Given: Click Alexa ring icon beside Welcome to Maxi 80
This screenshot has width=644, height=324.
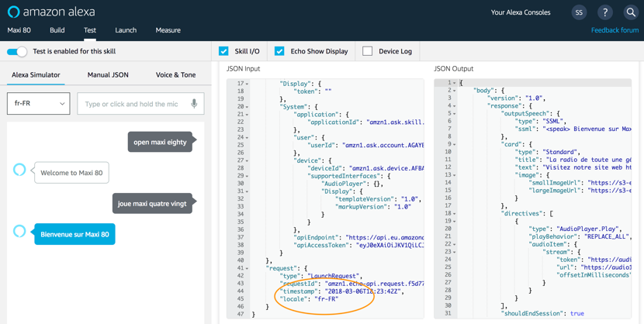Looking at the screenshot, I should pos(19,170).
